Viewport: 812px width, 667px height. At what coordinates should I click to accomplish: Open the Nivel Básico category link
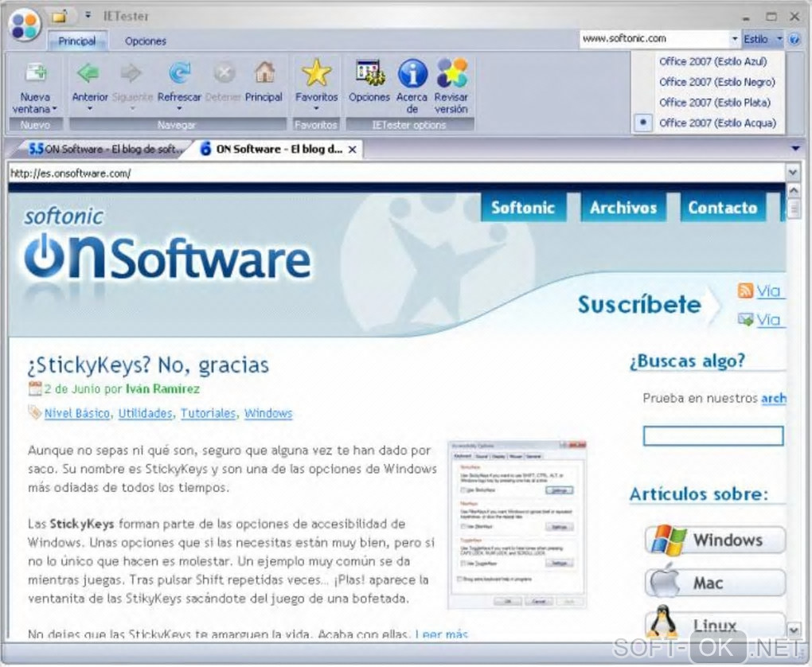(77, 413)
